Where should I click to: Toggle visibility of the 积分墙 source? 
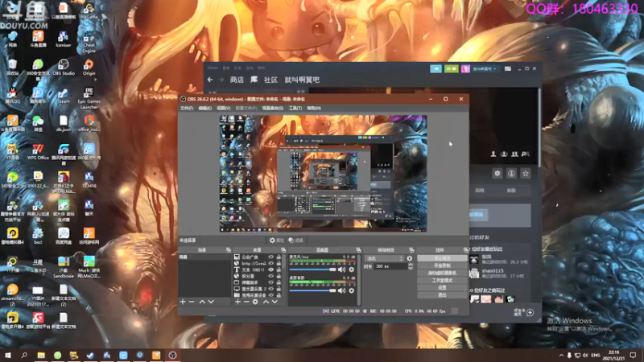pyautogui.click(x=270, y=276)
